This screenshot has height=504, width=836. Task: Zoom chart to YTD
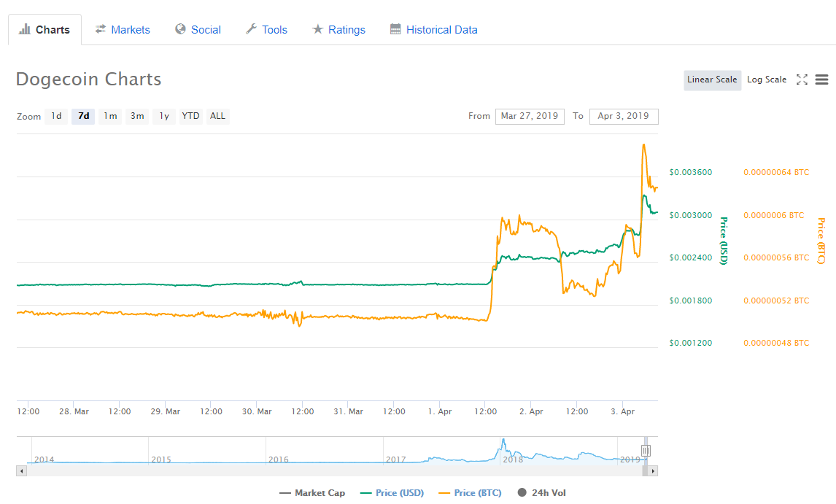[x=191, y=116]
